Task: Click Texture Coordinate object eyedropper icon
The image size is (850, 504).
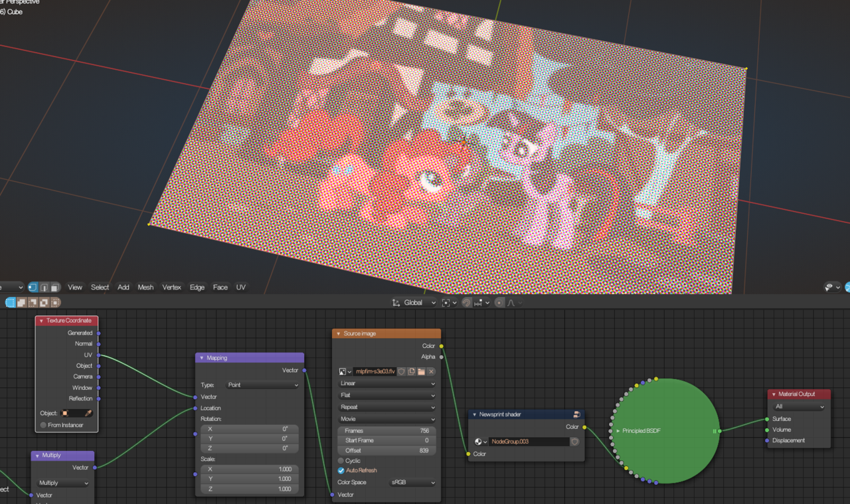Action: pyautogui.click(x=88, y=413)
